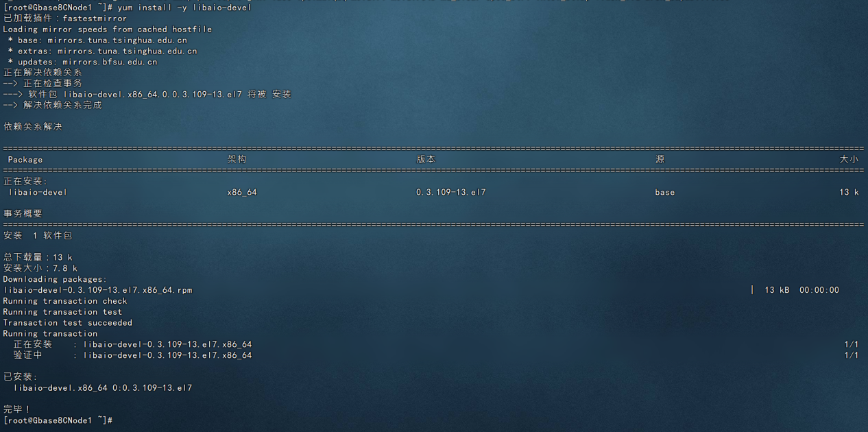Click the '正在安装:' table section label
The width and height of the screenshot is (868, 432).
pos(25,182)
